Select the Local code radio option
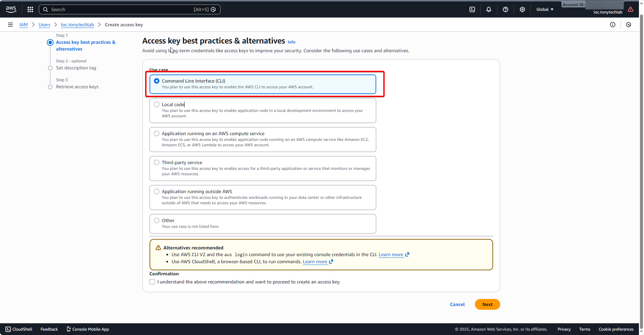644x335 pixels. tap(157, 104)
